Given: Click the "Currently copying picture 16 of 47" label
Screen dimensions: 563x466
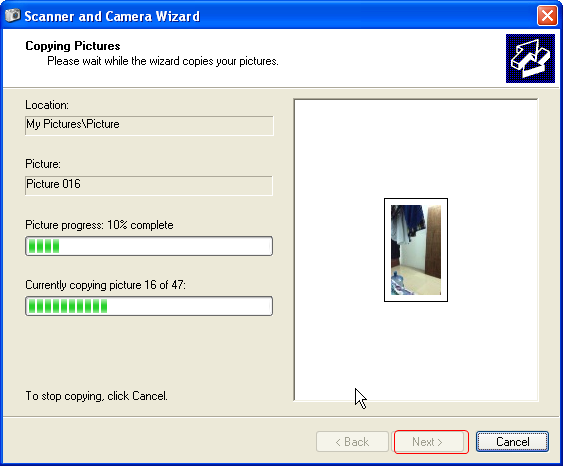Looking at the screenshot, I should tap(106, 285).
